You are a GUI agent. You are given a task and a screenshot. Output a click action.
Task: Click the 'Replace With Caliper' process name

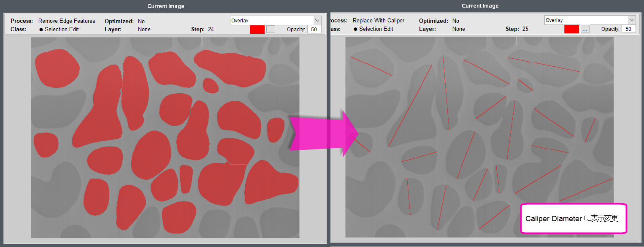(378, 21)
